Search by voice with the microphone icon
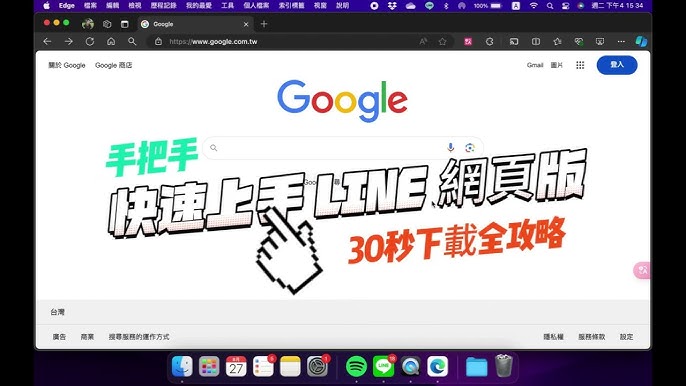The width and height of the screenshot is (686, 386). 450,147
